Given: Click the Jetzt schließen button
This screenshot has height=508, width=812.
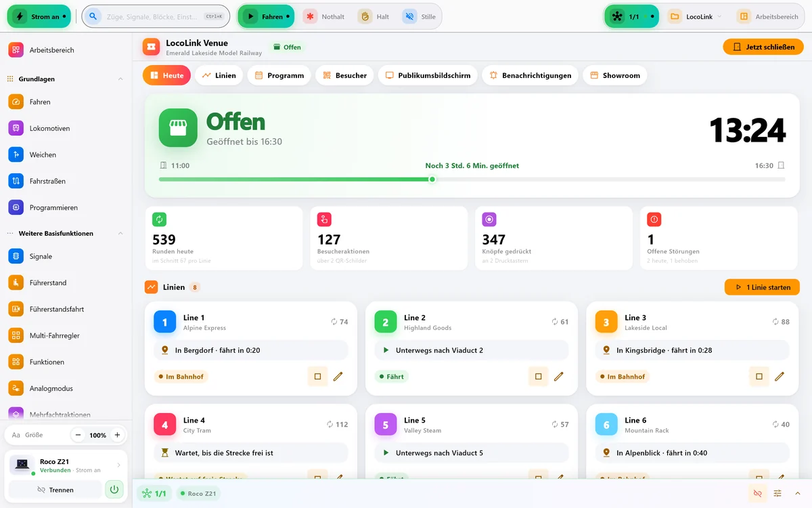Looking at the screenshot, I should 763,47.
